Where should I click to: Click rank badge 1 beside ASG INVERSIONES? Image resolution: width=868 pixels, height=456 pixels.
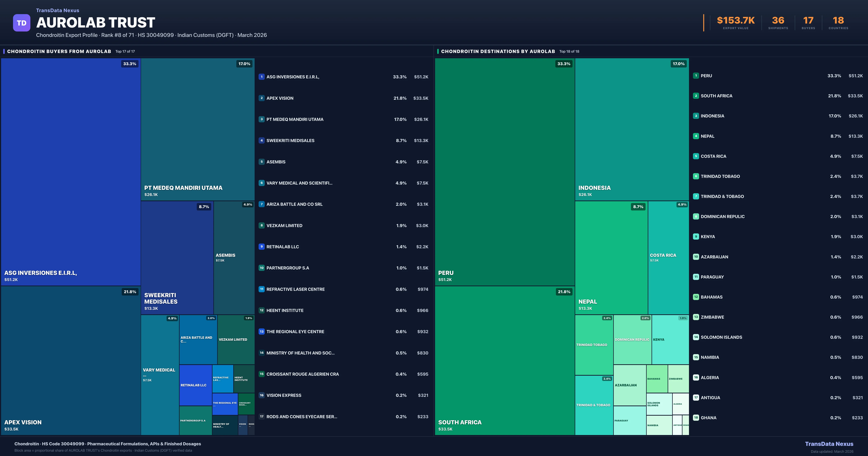coord(261,77)
